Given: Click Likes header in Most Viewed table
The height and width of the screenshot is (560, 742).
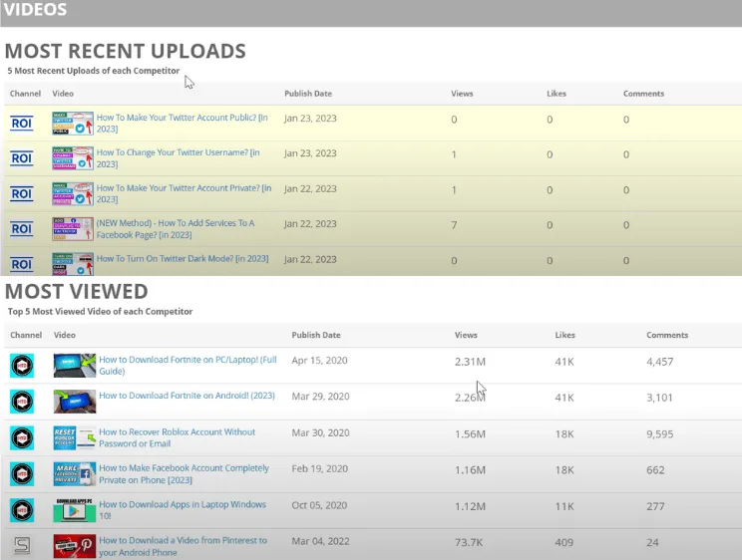Looking at the screenshot, I should click(x=565, y=335).
